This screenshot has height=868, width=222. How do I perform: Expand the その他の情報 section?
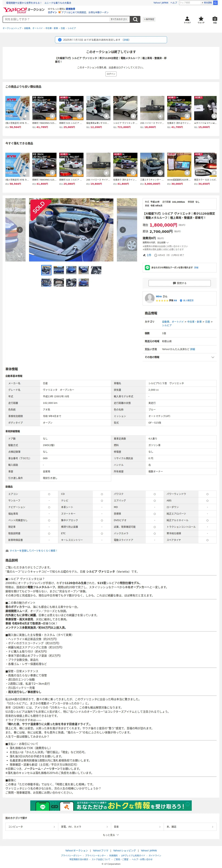tap(179, 357)
